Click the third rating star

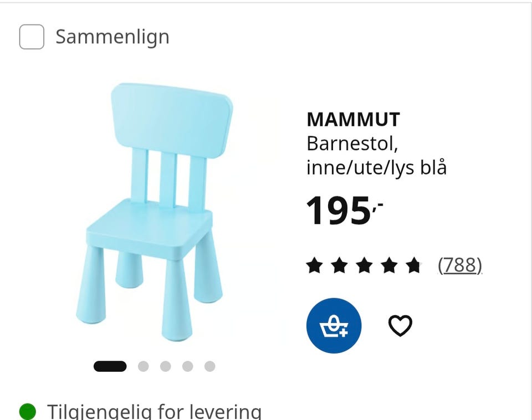[364, 265]
